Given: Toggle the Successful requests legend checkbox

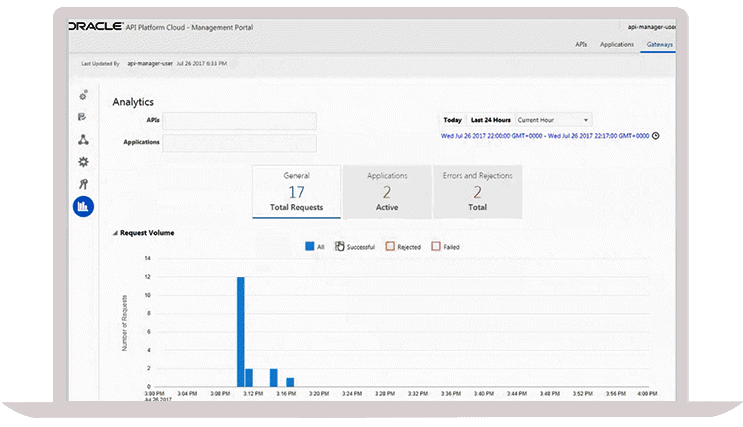Looking at the screenshot, I should click(x=340, y=246).
